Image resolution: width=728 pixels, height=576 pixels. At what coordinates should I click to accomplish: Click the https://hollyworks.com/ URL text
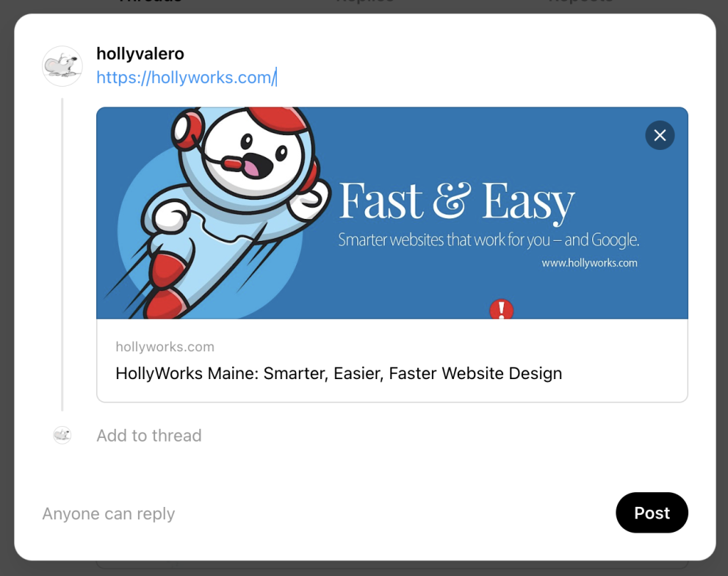click(x=185, y=78)
